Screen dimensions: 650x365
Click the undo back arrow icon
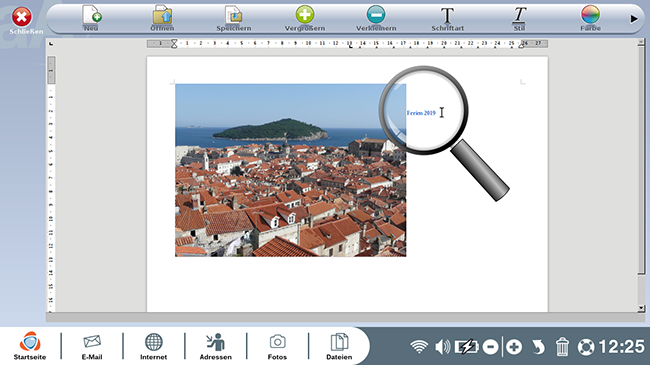538,347
